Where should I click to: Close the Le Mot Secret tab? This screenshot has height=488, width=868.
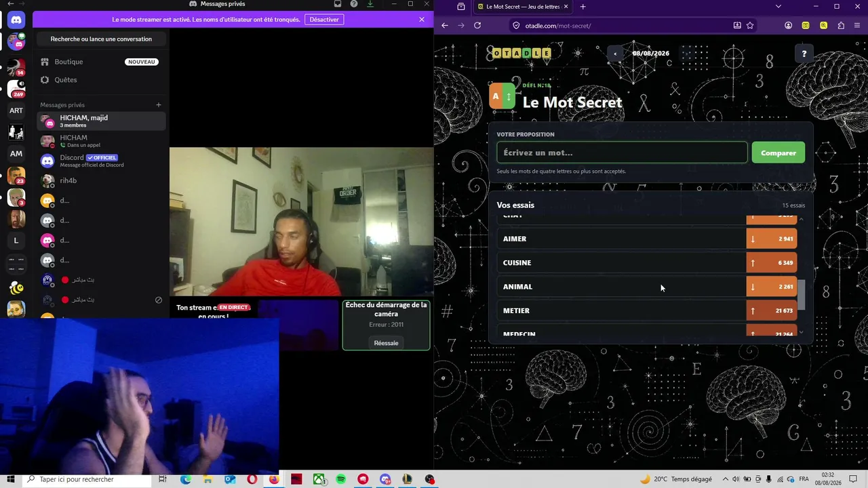(x=566, y=7)
